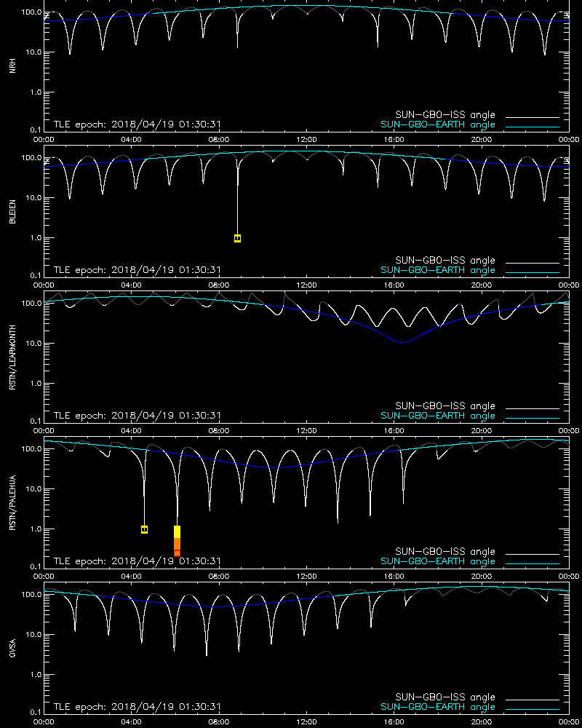
Task: Click the BLEIEN y-axis label
Action: [12, 212]
